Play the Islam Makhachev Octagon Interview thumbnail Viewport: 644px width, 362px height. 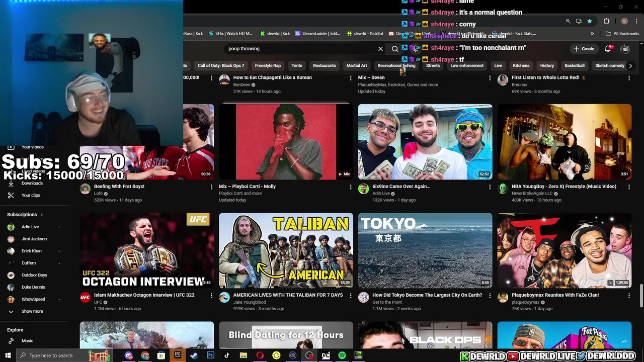(x=146, y=250)
